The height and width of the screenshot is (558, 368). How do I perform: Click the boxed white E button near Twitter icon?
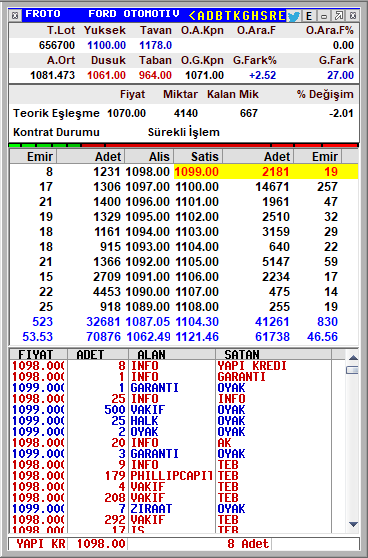tap(309, 16)
